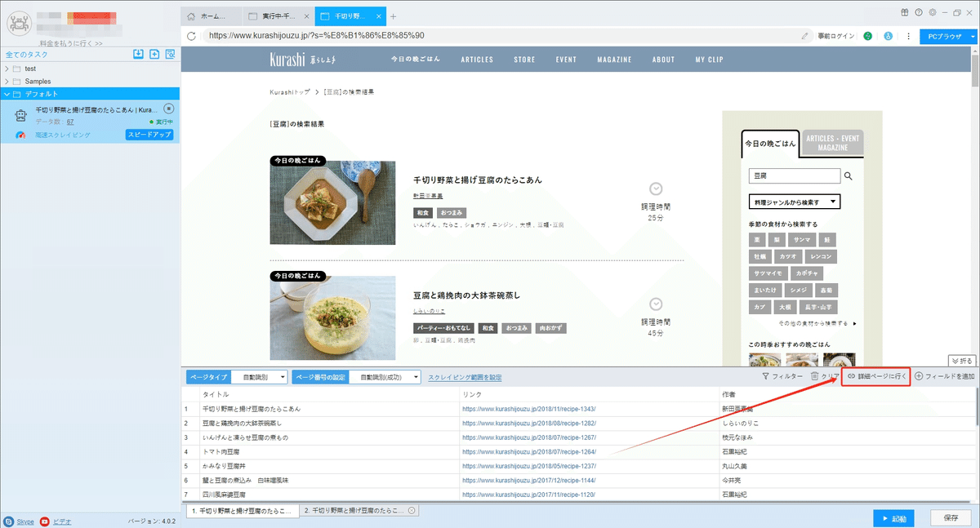This screenshot has height=528, width=980.
Task: Expand the Samples folder
Action: [x=7, y=82]
